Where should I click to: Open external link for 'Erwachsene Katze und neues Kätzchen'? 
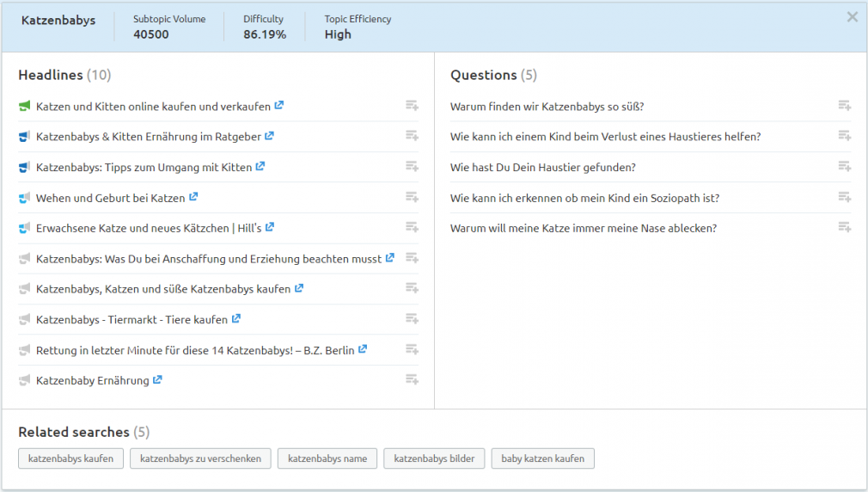point(270,226)
